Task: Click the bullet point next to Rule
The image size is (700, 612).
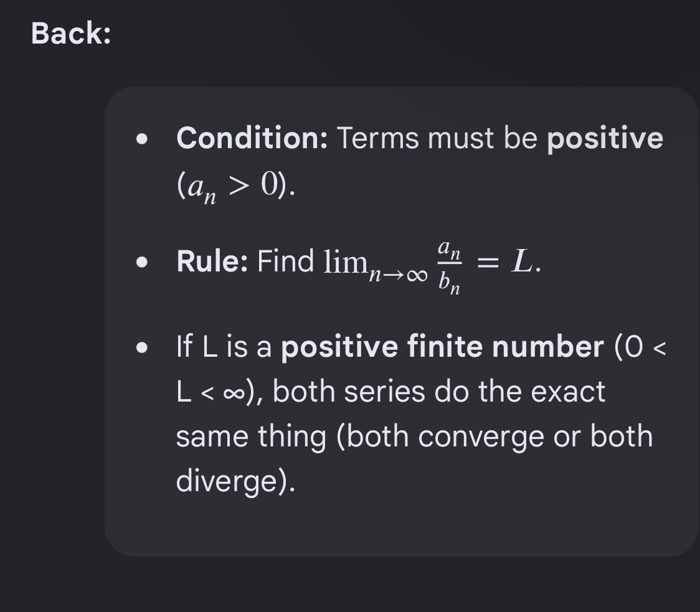Action: click(x=142, y=262)
